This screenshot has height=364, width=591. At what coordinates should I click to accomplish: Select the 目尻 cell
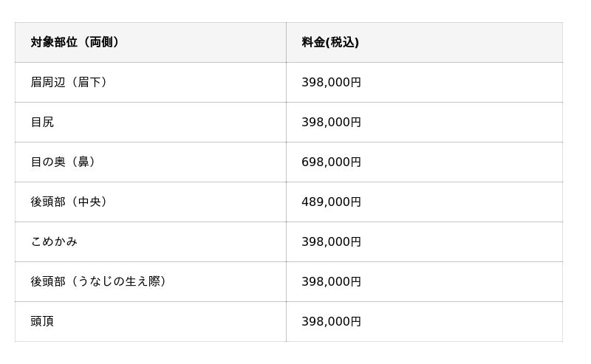point(42,122)
